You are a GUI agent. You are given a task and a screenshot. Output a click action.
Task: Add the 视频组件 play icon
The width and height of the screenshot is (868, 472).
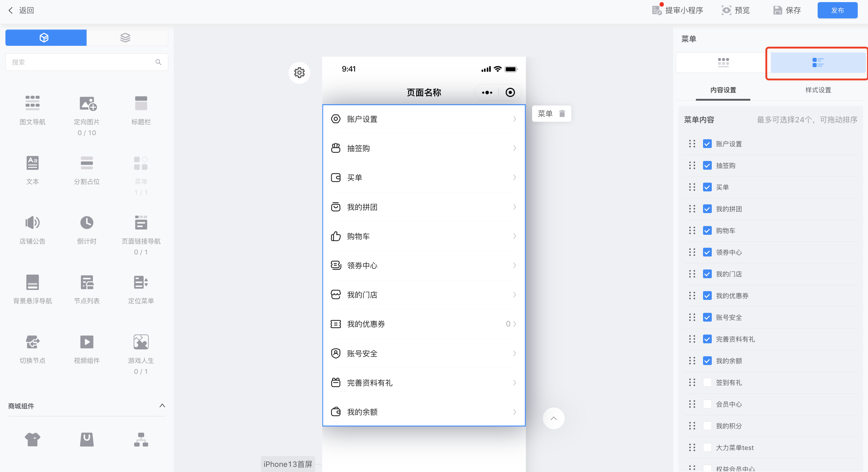pos(87,342)
